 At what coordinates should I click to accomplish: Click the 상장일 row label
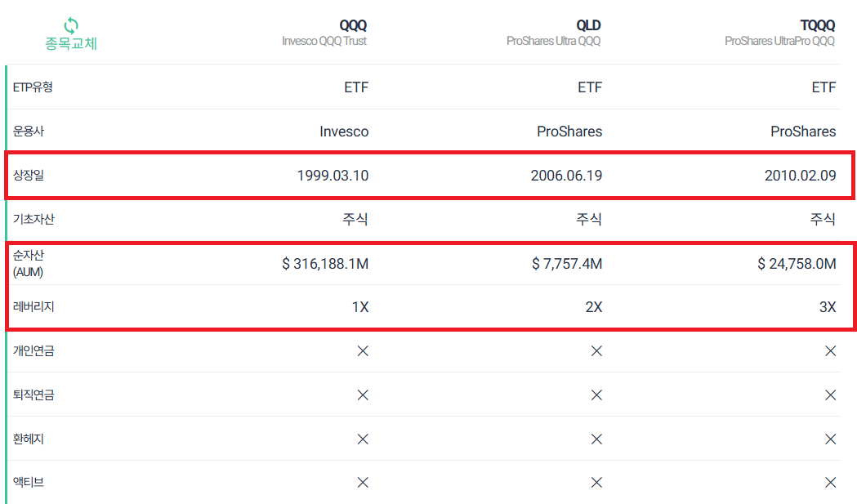29,176
